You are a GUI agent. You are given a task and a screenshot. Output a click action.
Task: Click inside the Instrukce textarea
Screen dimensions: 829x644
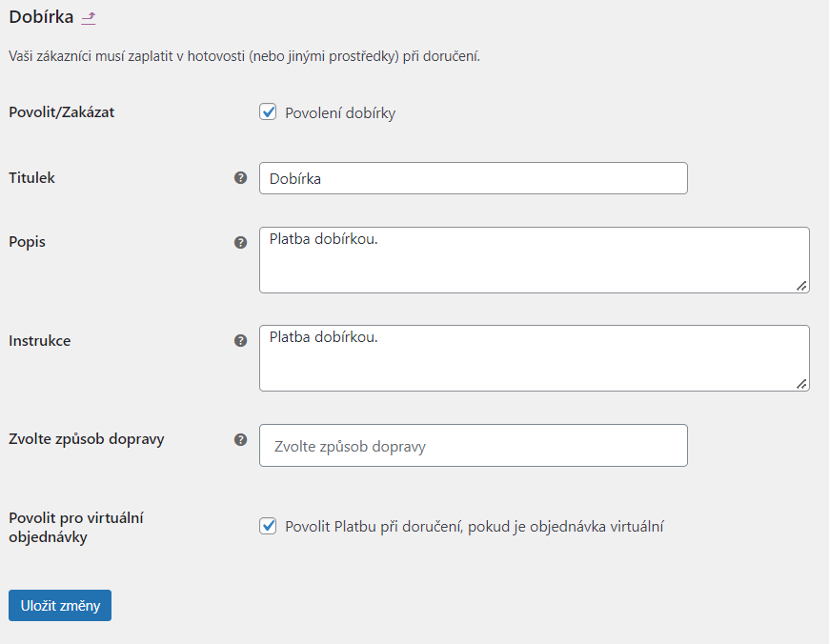pos(534,358)
